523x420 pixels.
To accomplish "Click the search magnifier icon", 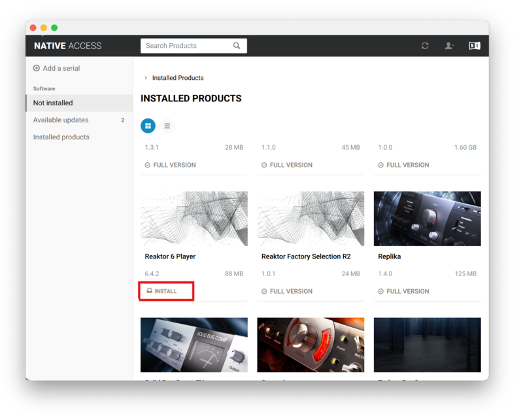I will coord(237,46).
